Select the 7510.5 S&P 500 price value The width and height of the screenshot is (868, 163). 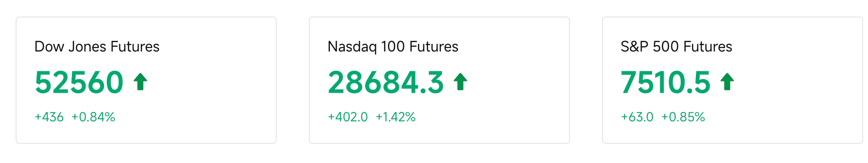point(666,82)
